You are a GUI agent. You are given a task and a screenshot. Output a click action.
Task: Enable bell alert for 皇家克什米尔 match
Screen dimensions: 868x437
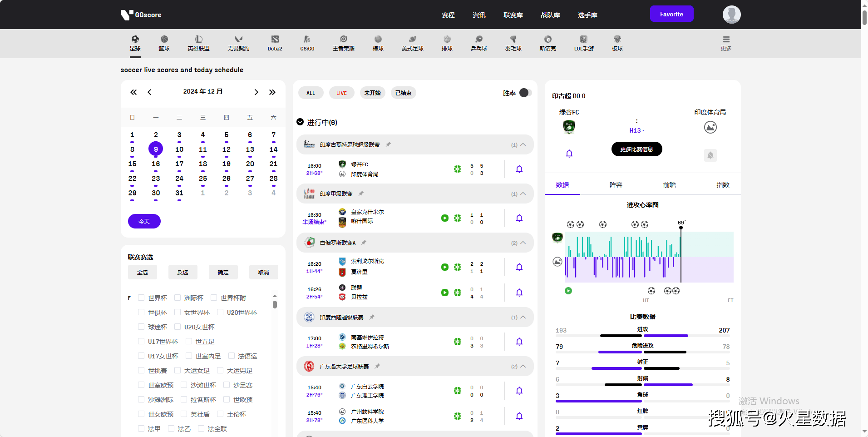click(519, 218)
